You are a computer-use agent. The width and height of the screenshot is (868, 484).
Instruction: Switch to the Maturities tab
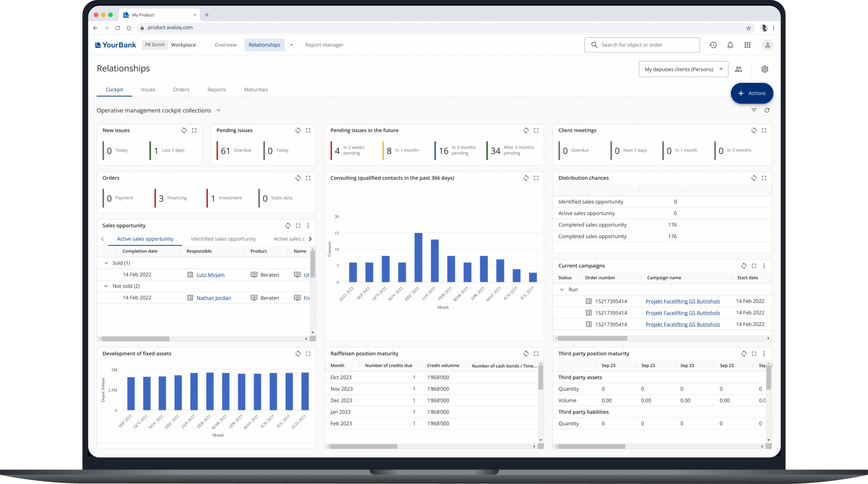[x=256, y=89]
